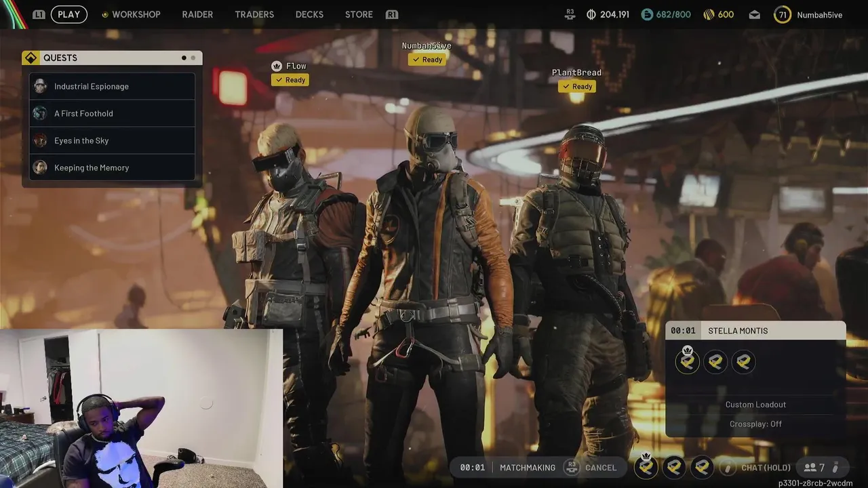The width and height of the screenshot is (868, 488).
Task: Click the Flow player name tag
Action: (296, 66)
